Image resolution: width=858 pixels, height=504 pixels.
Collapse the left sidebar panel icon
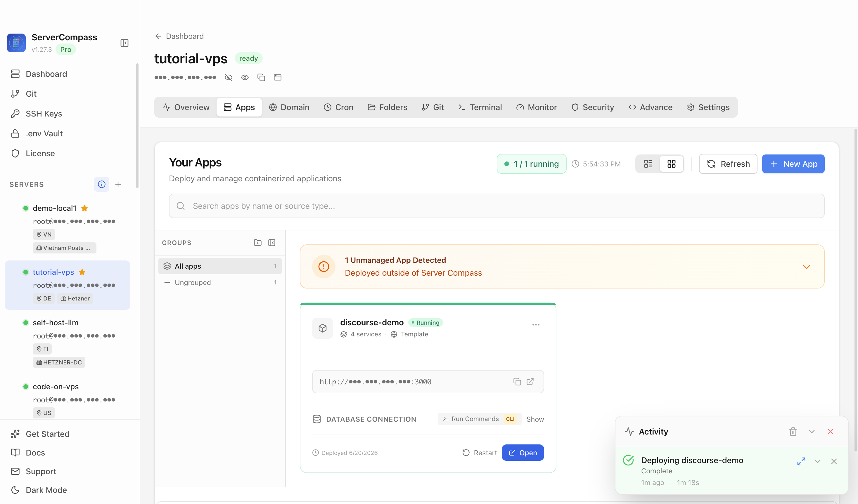click(x=124, y=43)
